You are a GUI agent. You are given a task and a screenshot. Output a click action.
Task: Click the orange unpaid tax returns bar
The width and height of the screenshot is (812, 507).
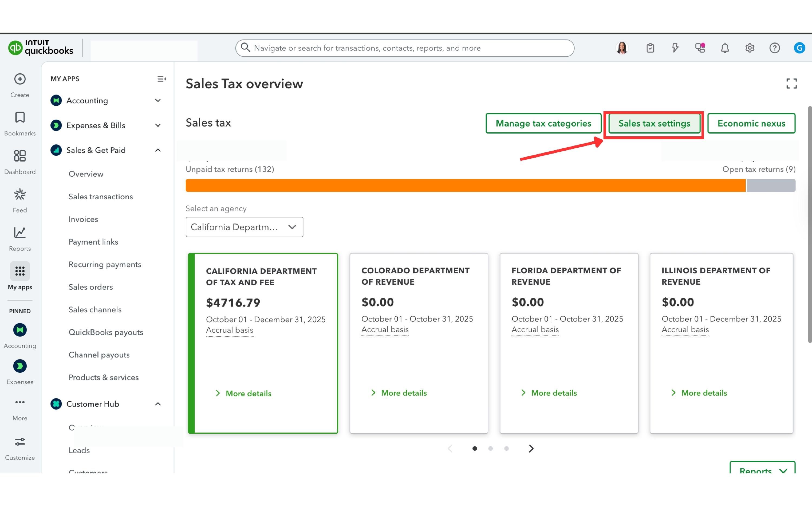click(465, 186)
